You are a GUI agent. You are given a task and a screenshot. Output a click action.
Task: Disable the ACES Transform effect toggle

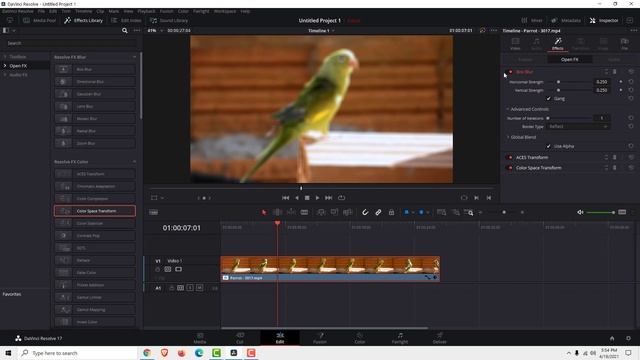tap(510, 158)
